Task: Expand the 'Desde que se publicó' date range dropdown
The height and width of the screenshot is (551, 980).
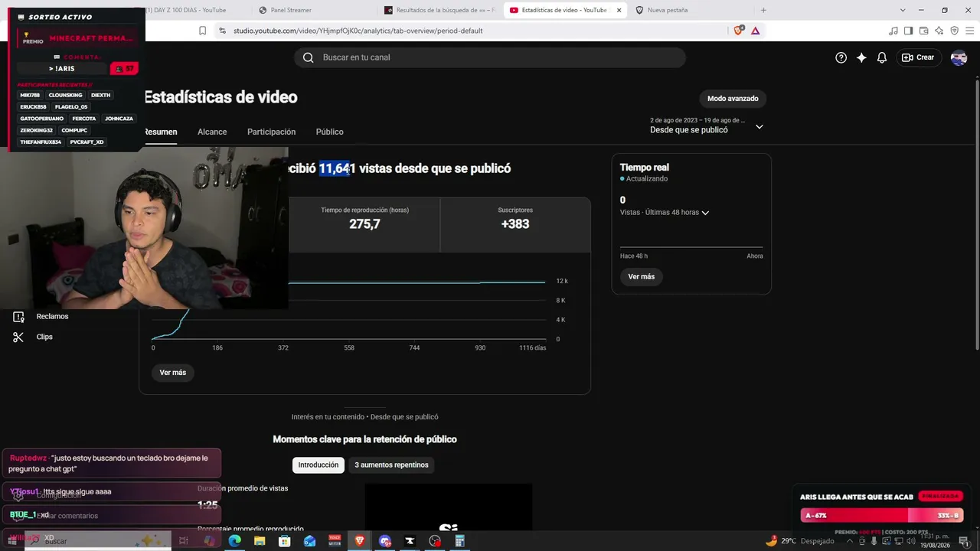Action: pyautogui.click(x=706, y=126)
